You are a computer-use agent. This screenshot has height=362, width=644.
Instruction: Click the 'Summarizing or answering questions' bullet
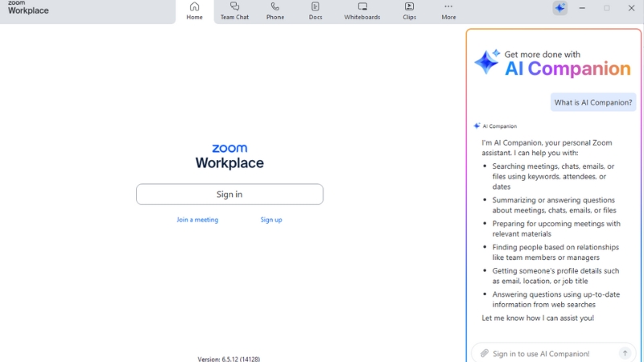[554, 205]
